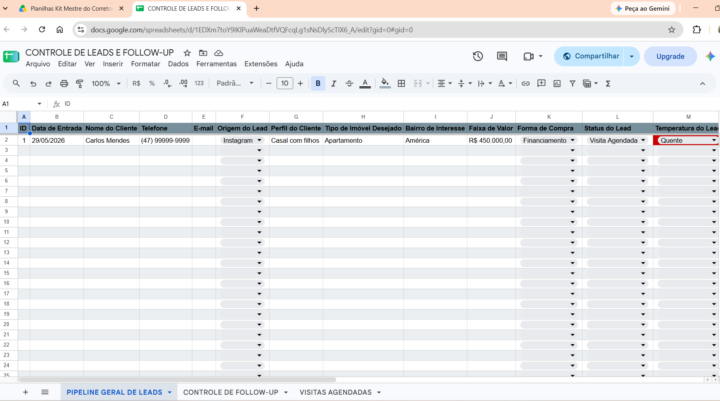Open the font family dropdown

(x=235, y=84)
